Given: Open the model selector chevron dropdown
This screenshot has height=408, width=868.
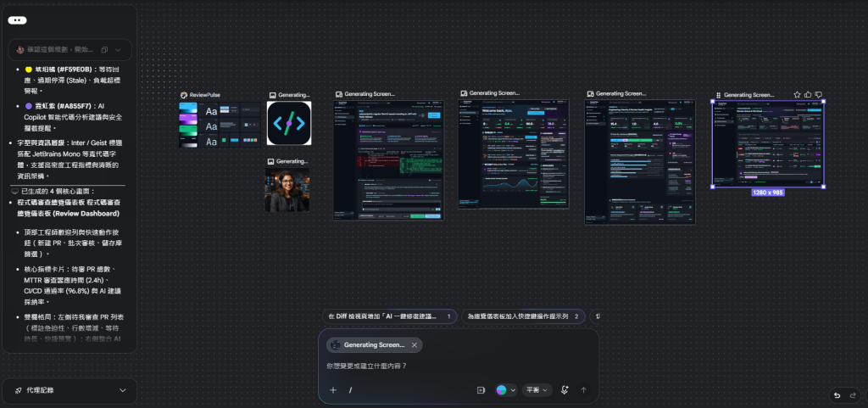Looking at the screenshot, I should (x=513, y=389).
